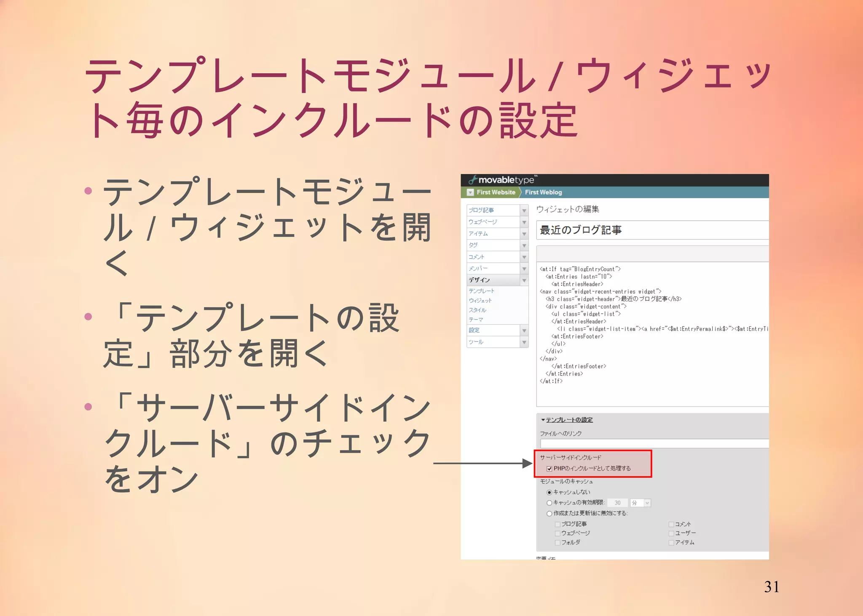Image resolution: width=863 pixels, height=616 pixels.
Task: Check the フォルダ cache checkbox
Action: click(557, 543)
